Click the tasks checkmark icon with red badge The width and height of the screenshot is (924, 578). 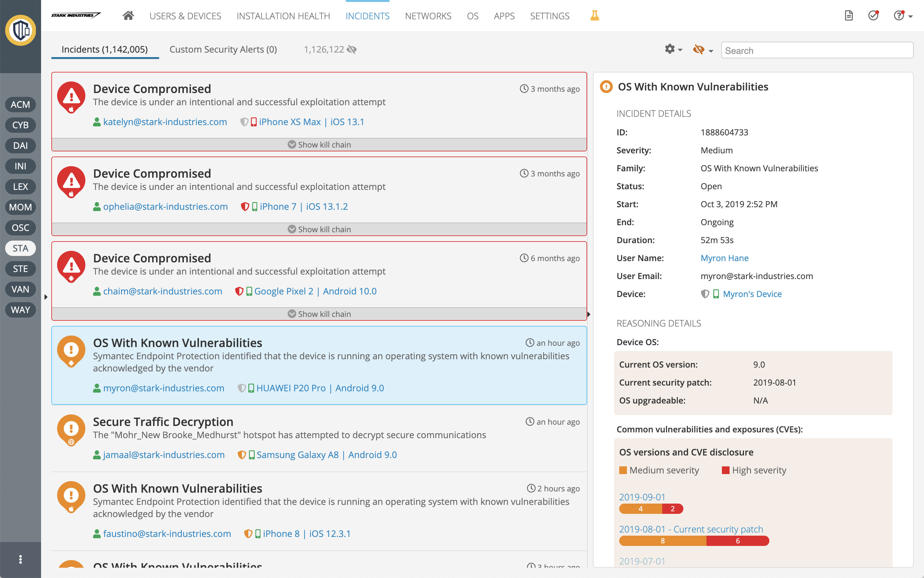coord(873,15)
